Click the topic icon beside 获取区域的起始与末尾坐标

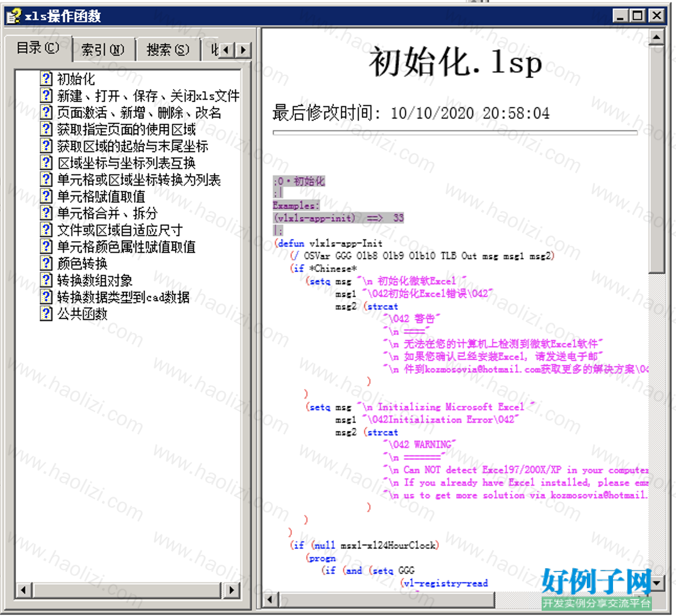click(x=46, y=146)
